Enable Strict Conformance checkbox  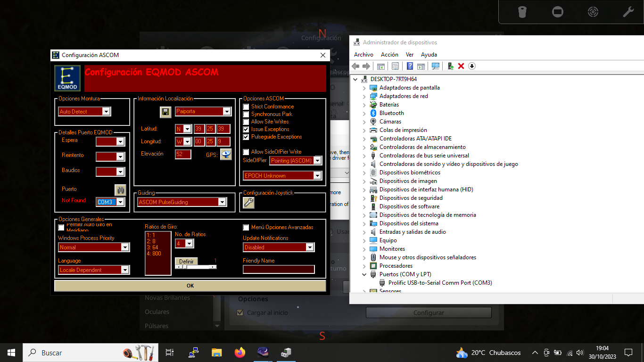tap(246, 107)
